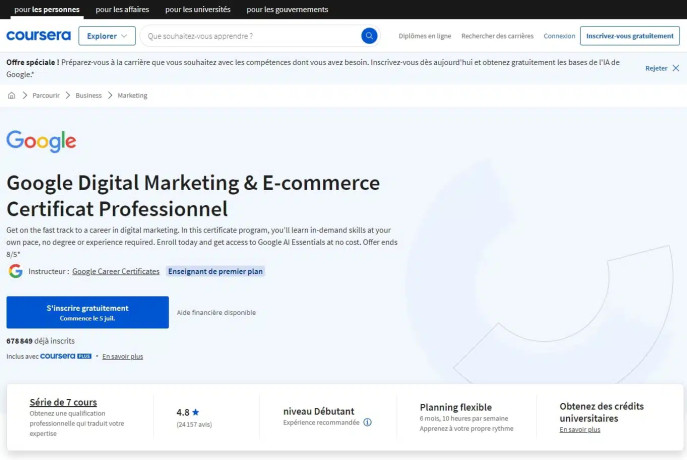687x460 pixels.
Task: Click the Google Digital Marketing & E-commerce course title
Action: tap(193, 195)
